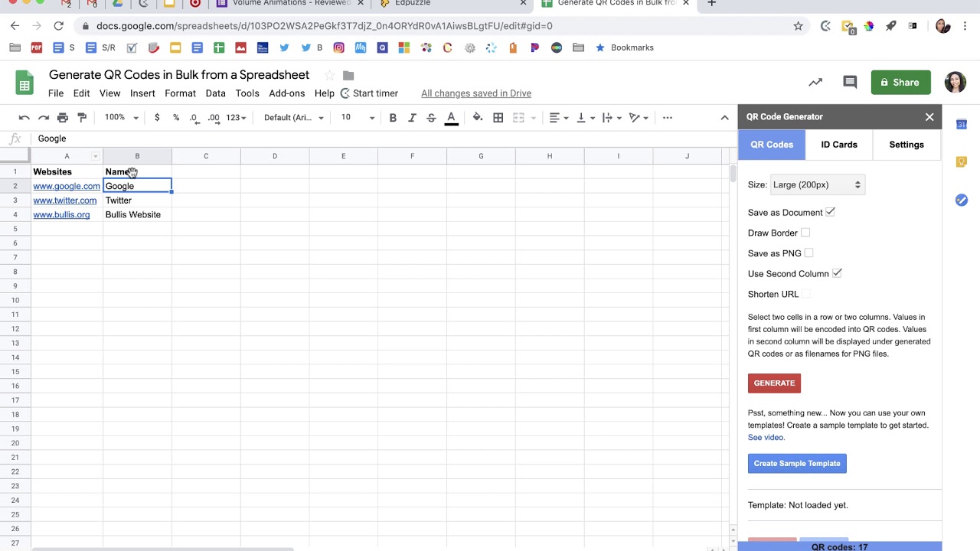
Task: Open Google Calendar side panel
Action: pyautogui.click(x=962, y=124)
